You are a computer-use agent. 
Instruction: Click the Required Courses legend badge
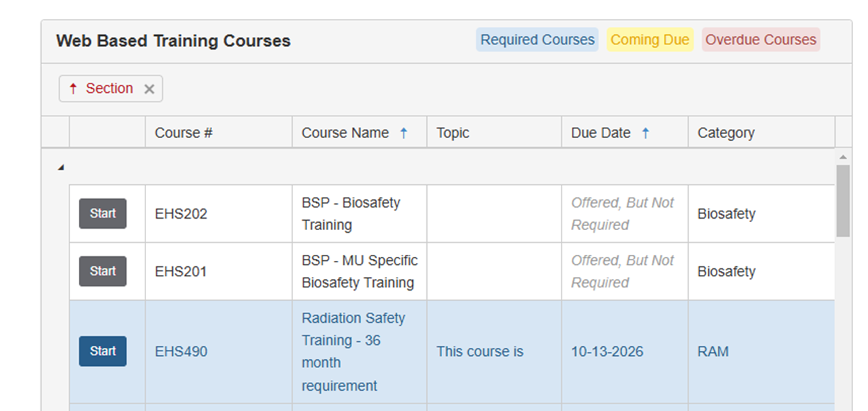537,40
